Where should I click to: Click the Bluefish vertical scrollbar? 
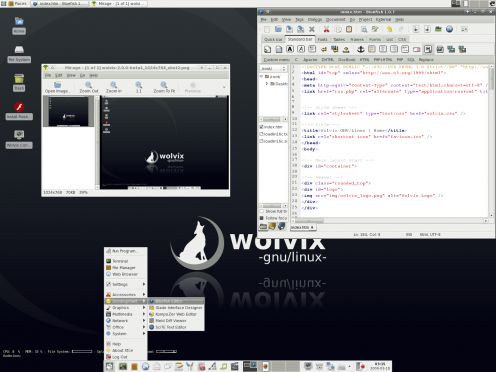click(x=491, y=141)
